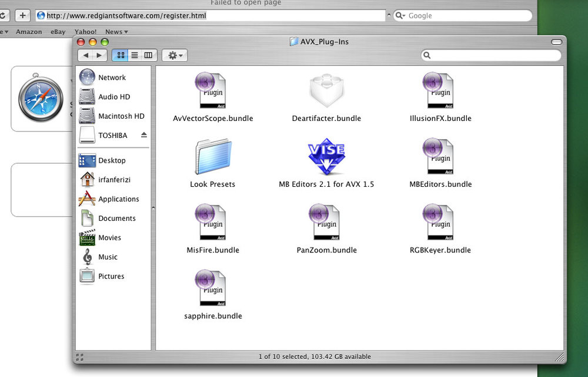Click Safari's Google search field
The height and width of the screenshot is (377, 588).
[x=462, y=16]
